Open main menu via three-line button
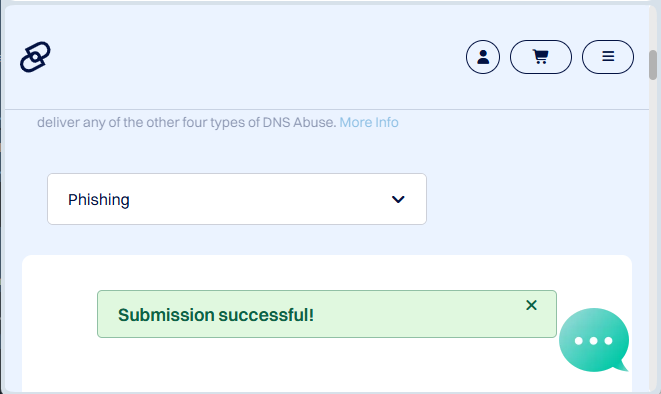661x394 pixels. [608, 56]
